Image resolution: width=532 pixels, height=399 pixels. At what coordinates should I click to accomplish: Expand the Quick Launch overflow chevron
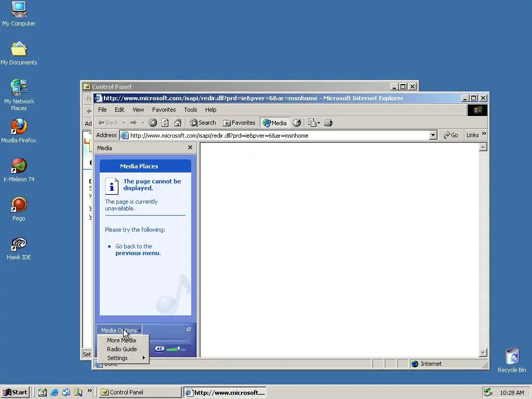pos(89,391)
